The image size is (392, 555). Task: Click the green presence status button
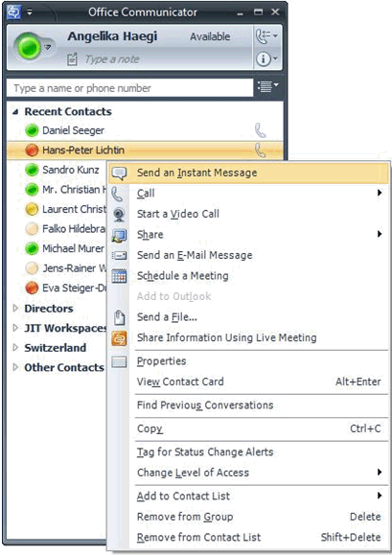(x=29, y=47)
